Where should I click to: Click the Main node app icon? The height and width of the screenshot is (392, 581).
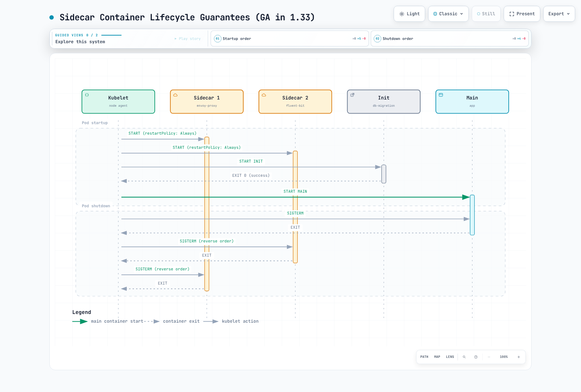441,95
